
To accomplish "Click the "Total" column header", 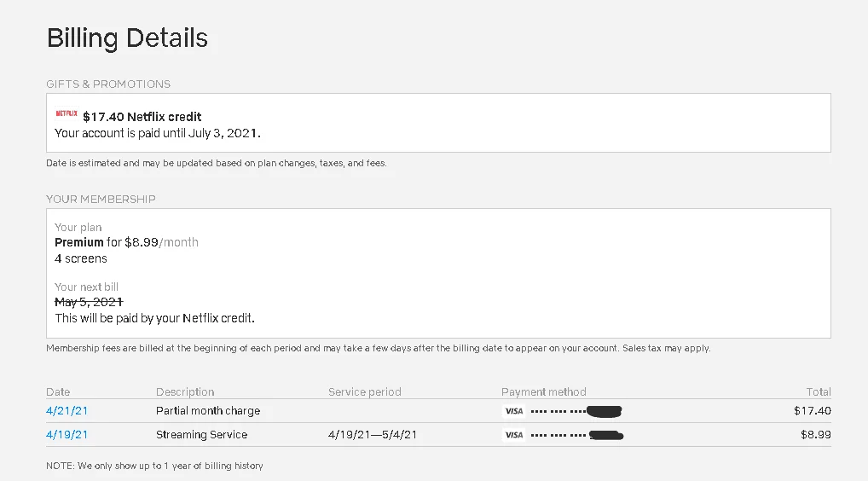I will 819,392.
